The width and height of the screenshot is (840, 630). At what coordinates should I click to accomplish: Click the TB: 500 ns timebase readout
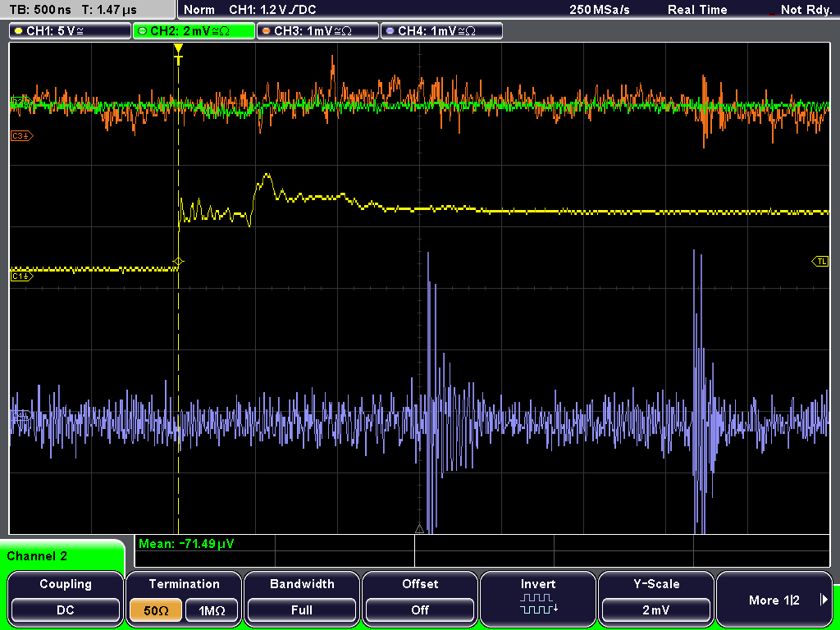point(41,10)
